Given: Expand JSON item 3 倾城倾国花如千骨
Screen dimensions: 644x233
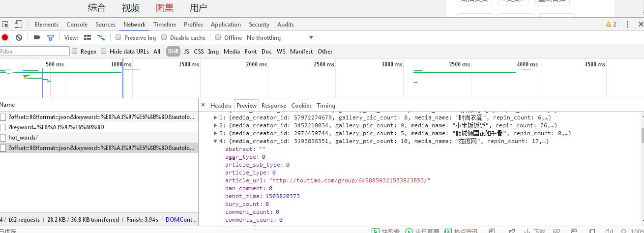Looking at the screenshot, I should tap(215, 133).
